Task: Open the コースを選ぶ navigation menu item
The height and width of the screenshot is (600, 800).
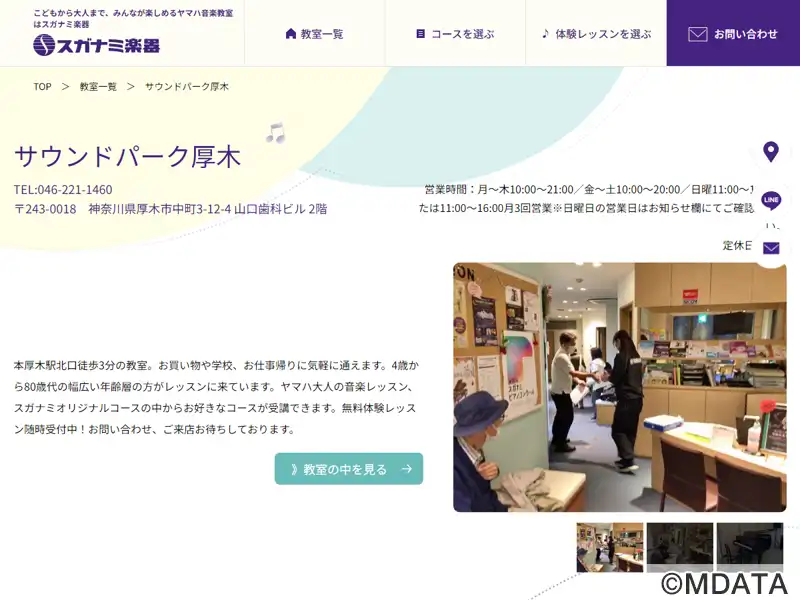Action: [x=456, y=34]
